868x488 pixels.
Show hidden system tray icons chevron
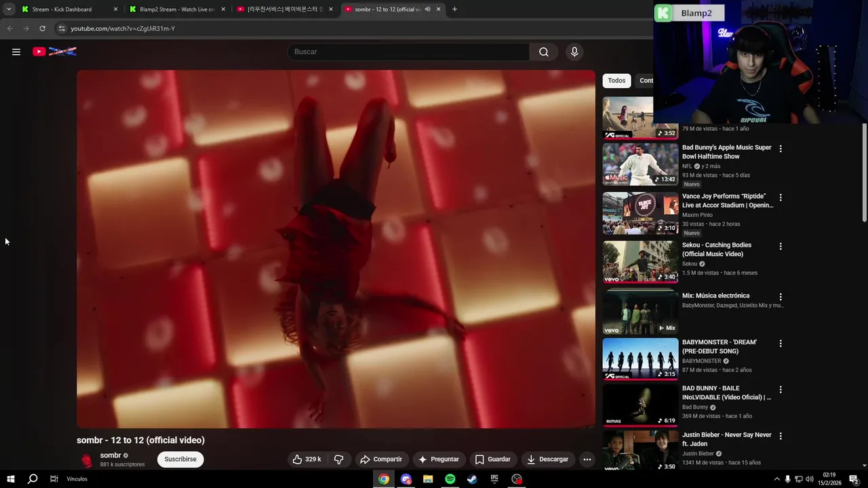click(x=776, y=479)
